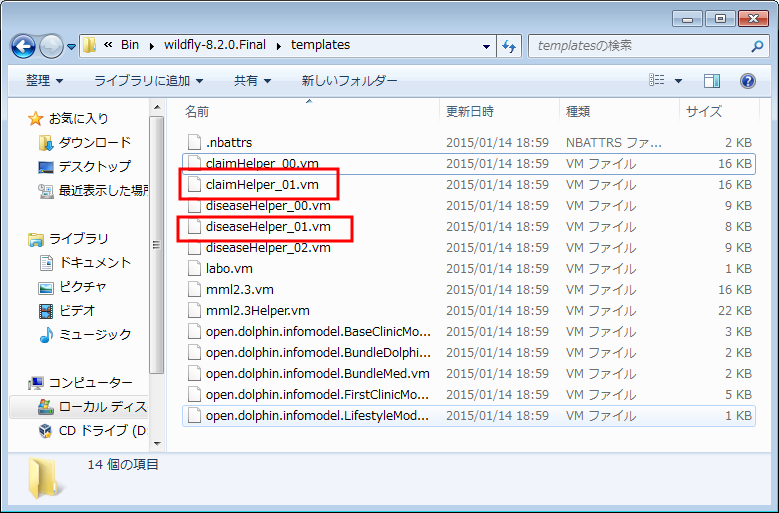Click the Forward navigation arrow
Image resolution: width=779 pixels, height=513 pixels.
(51, 47)
